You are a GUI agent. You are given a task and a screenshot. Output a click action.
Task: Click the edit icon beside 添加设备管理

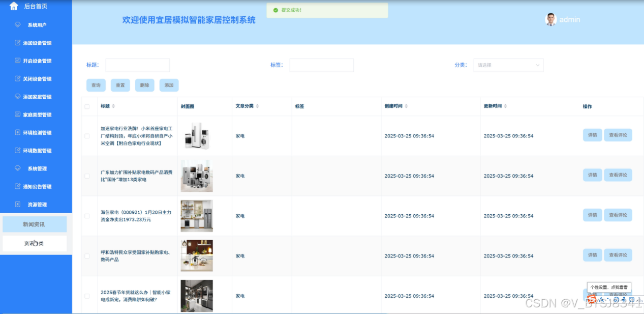tap(18, 43)
